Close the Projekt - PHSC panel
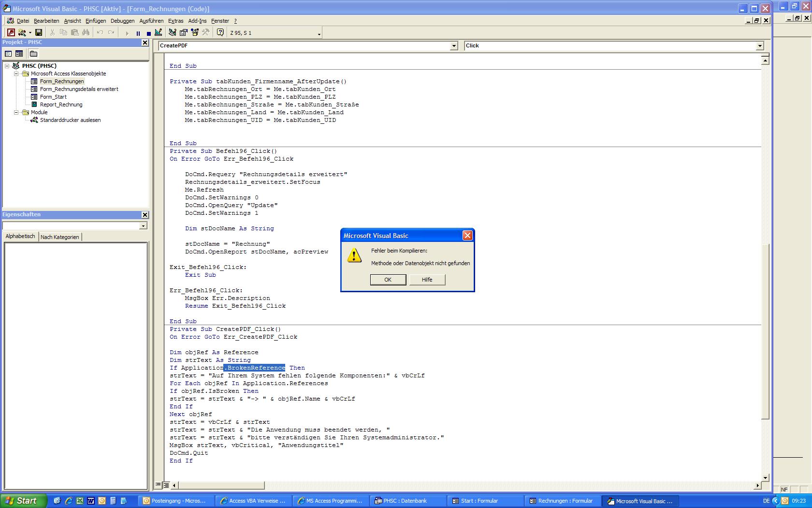 tap(145, 43)
